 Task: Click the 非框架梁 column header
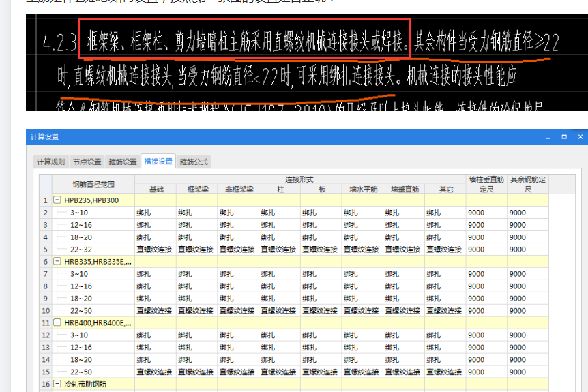pyautogui.click(x=239, y=190)
